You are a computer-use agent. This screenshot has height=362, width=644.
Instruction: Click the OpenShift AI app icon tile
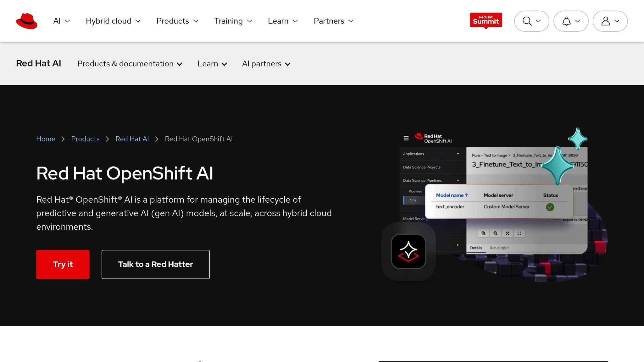point(408,251)
